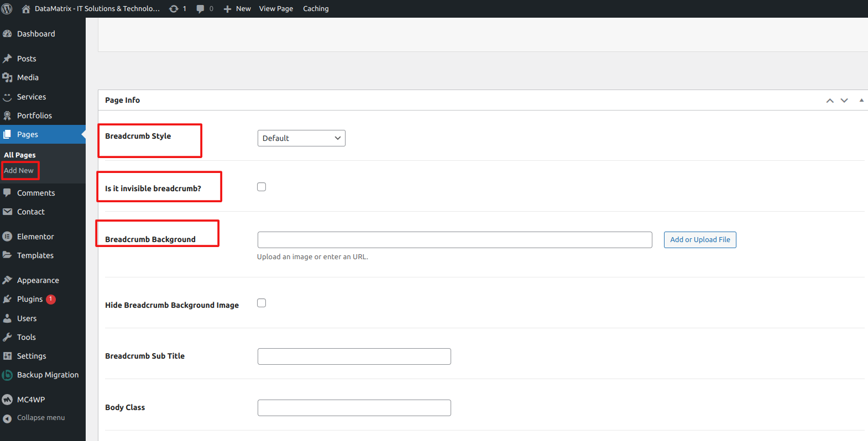Viewport: 868px width, 441px height.
Task: Click the Media icon in sidebar
Action: (x=7, y=77)
